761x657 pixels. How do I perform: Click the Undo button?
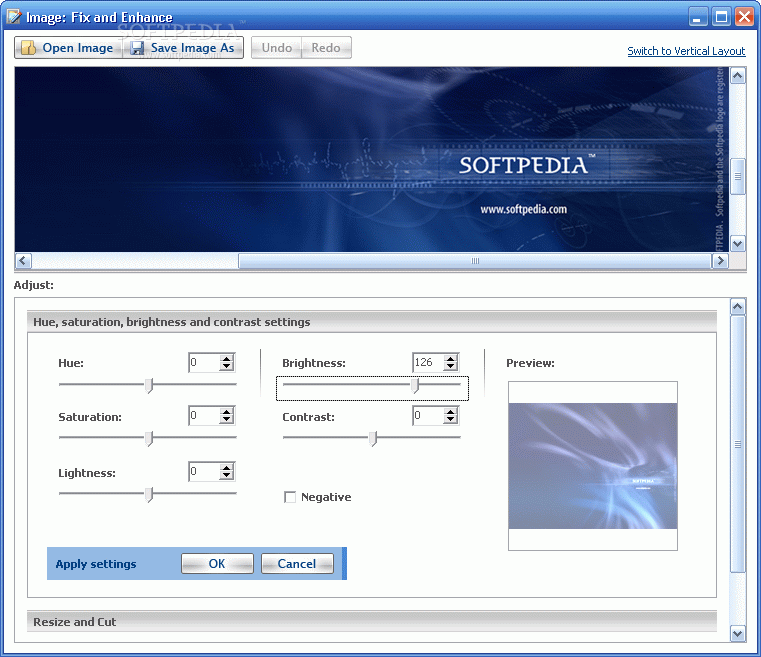[276, 48]
